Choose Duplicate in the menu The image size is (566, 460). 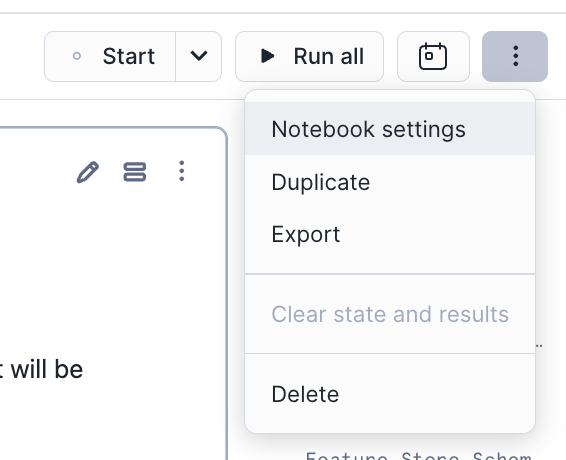(x=390, y=182)
